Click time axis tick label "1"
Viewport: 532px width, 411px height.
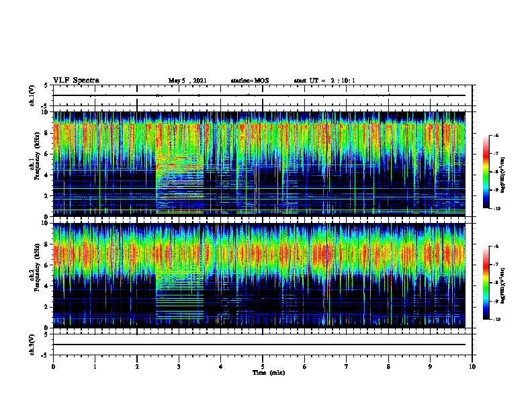point(95,367)
